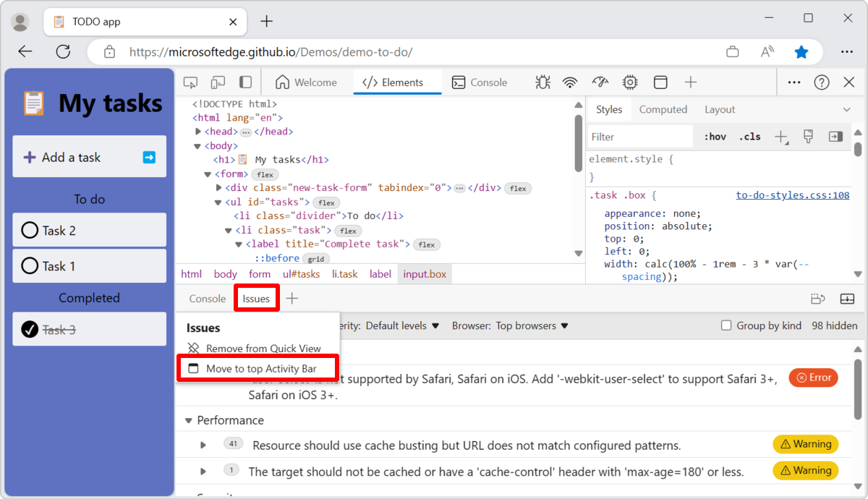Switch to the Console tab

pos(207,298)
